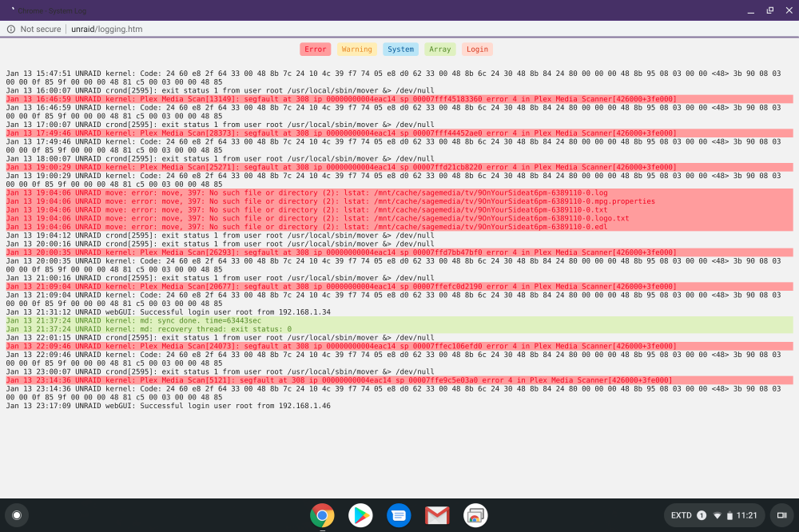Image resolution: width=799 pixels, height=532 pixels.
Task: Click the Chrome - System Log window title
Action: pyautogui.click(x=52, y=10)
